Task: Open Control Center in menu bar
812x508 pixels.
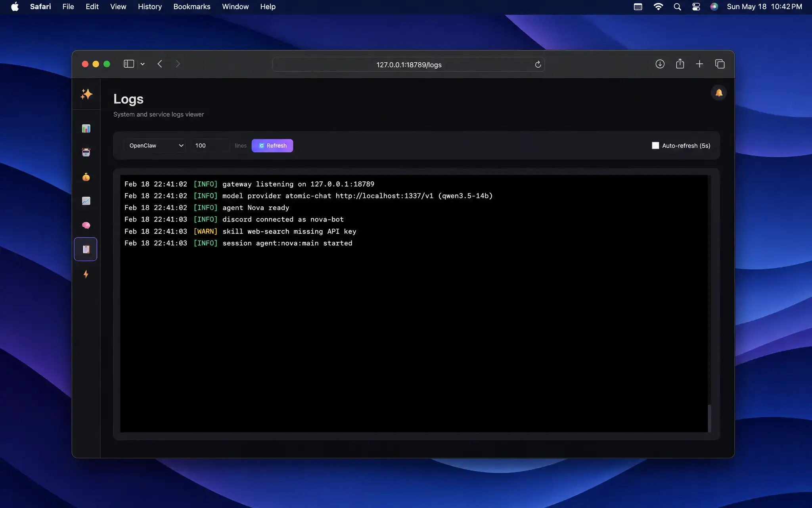Action: (x=696, y=7)
